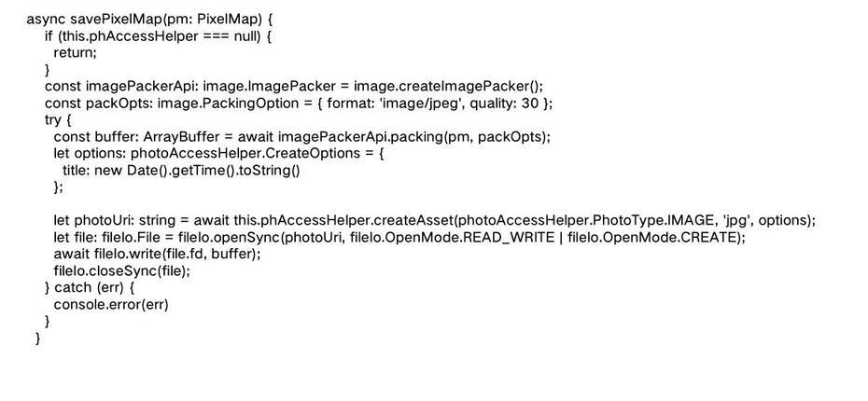Click fileIo.closeSync(file) statement
The height and width of the screenshot is (401, 868).
tap(121, 271)
